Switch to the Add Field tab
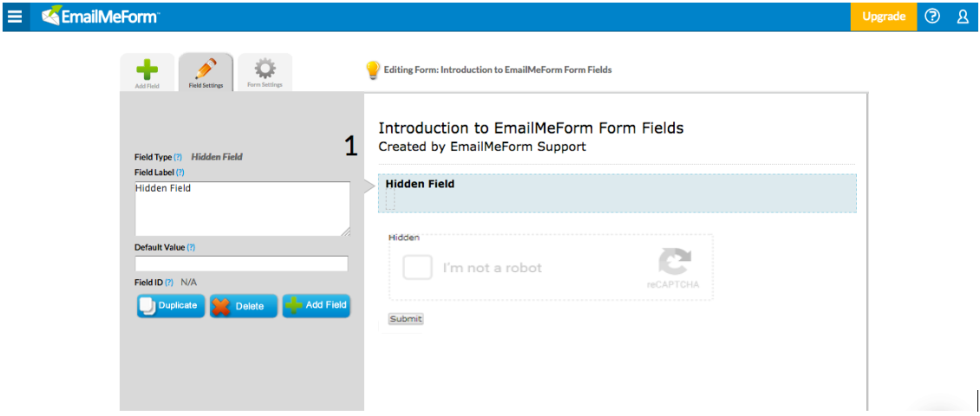This screenshot has width=980, height=416. [147, 73]
